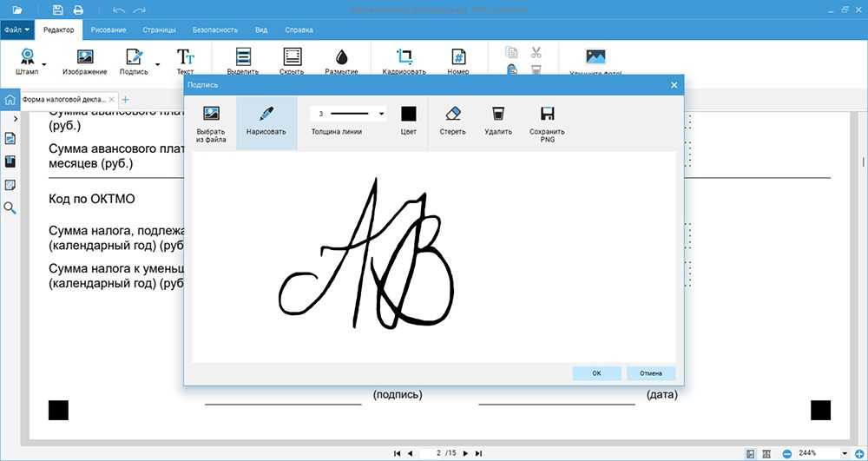The image size is (868, 461).
Task: Save signature with Сохранить PNG
Action: pos(547,122)
